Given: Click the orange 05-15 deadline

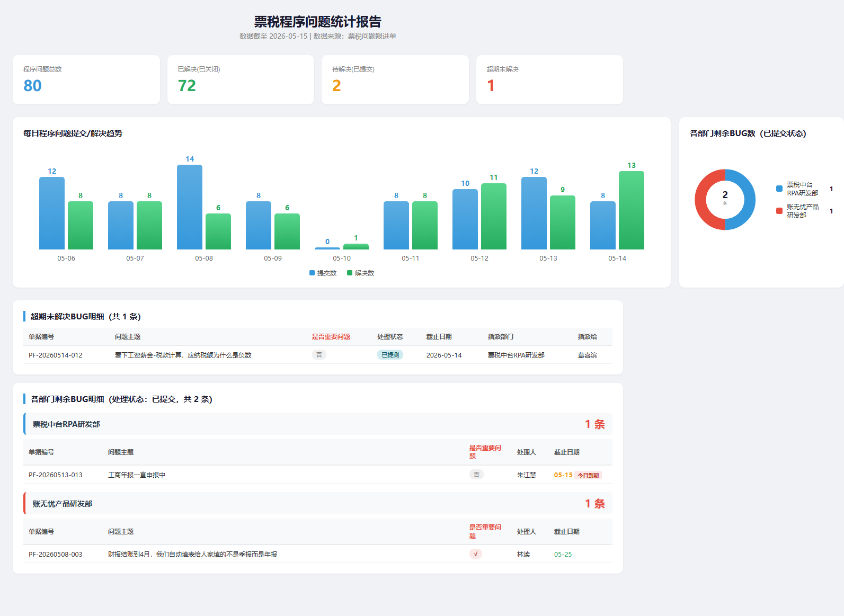Looking at the screenshot, I should click(x=563, y=475).
